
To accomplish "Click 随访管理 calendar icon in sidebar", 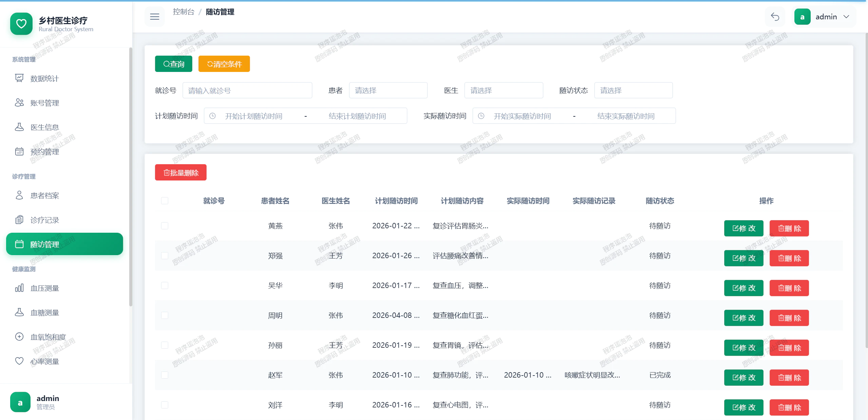I will point(19,244).
